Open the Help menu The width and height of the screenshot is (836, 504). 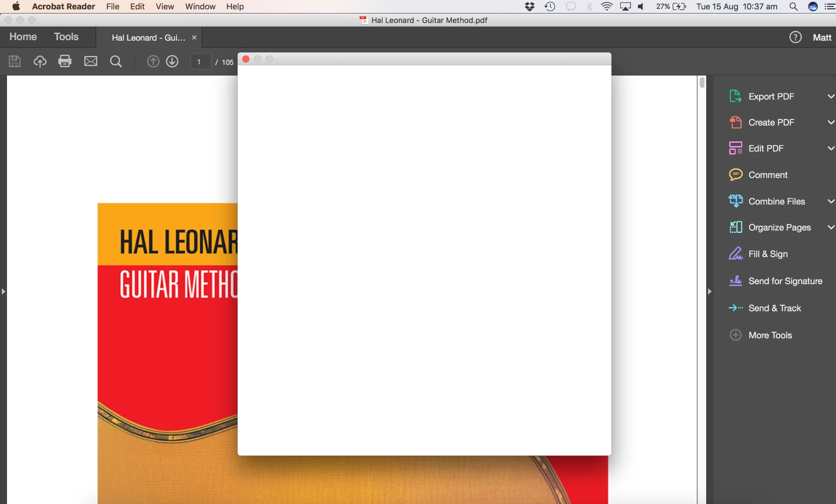click(x=235, y=7)
